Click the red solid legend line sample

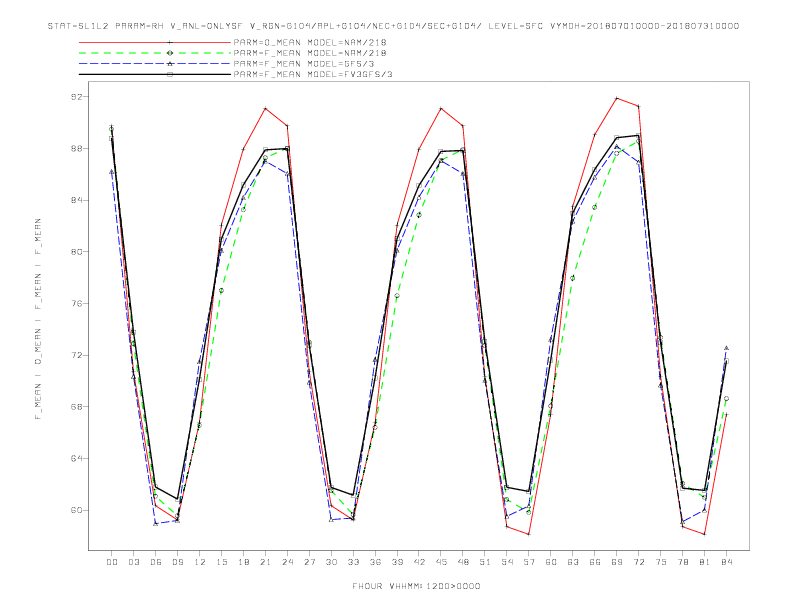click(x=155, y=42)
